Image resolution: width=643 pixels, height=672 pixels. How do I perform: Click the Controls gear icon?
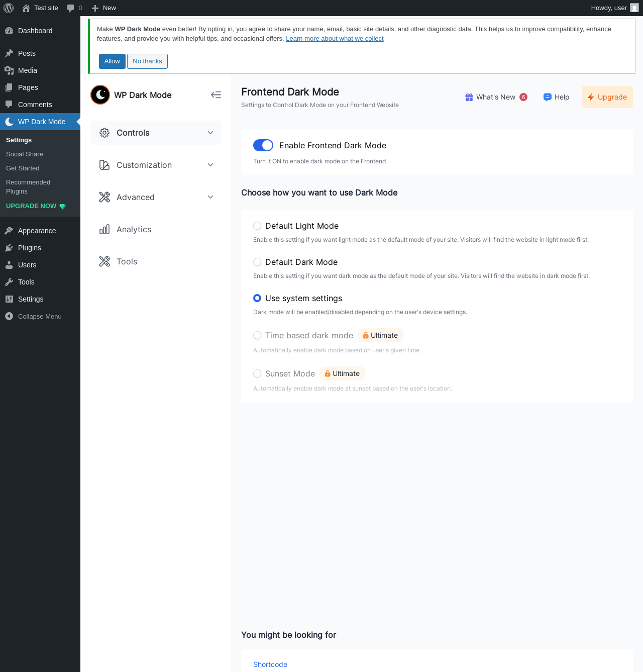(104, 133)
